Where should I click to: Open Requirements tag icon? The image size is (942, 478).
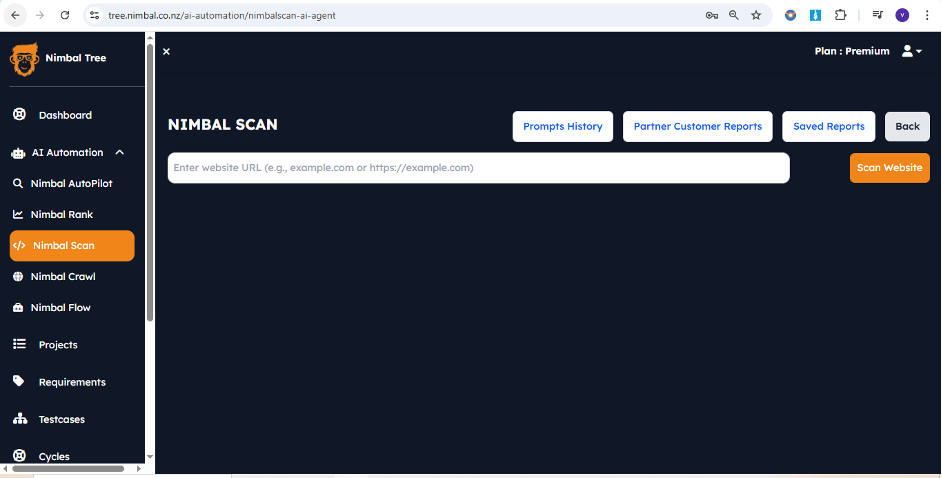[x=19, y=382]
